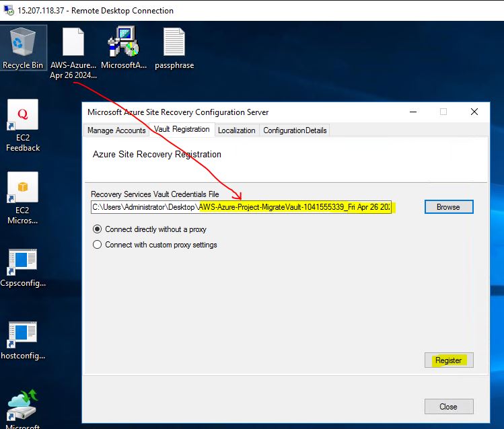This screenshot has width=504, height=429.
Task: Select Connect with custom proxy settings
Action: [x=98, y=245]
